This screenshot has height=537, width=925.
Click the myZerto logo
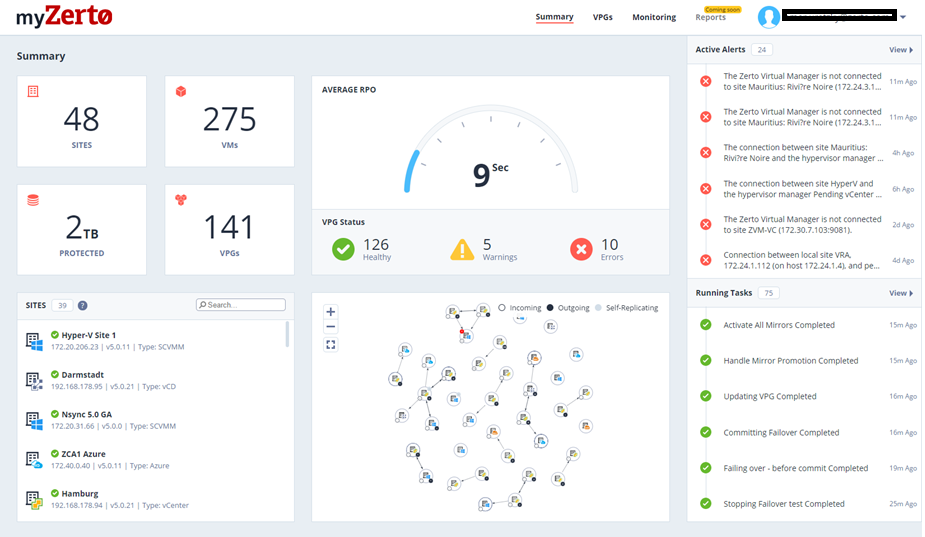pyautogui.click(x=64, y=16)
